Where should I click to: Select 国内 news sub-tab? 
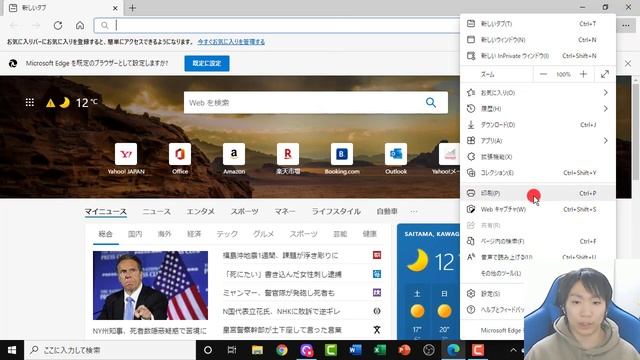(x=135, y=234)
